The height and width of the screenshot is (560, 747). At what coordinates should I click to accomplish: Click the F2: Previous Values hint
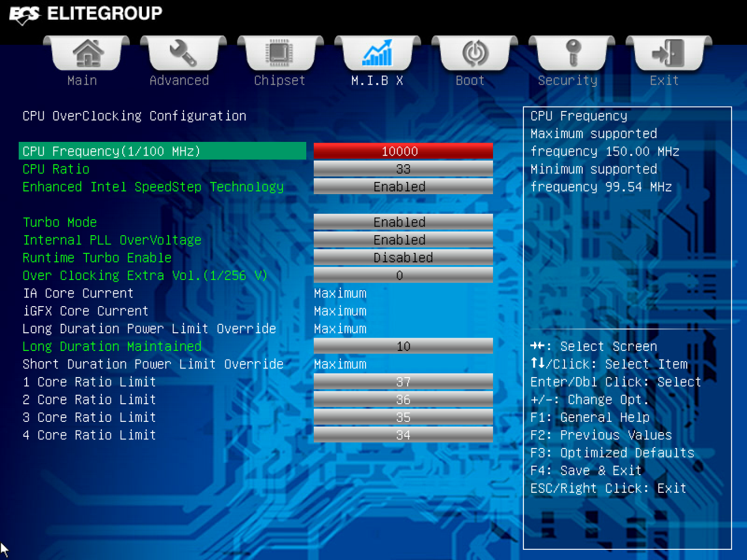(601, 435)
